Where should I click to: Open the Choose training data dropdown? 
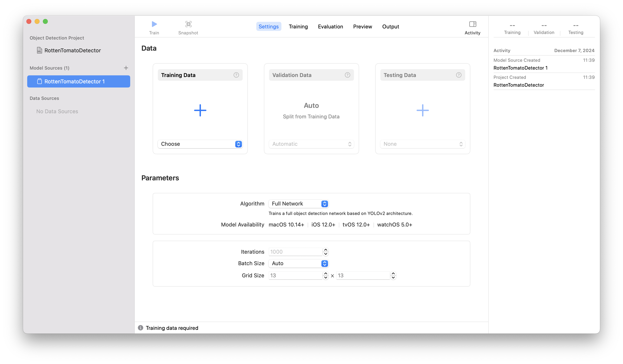(x=200, y=144)
